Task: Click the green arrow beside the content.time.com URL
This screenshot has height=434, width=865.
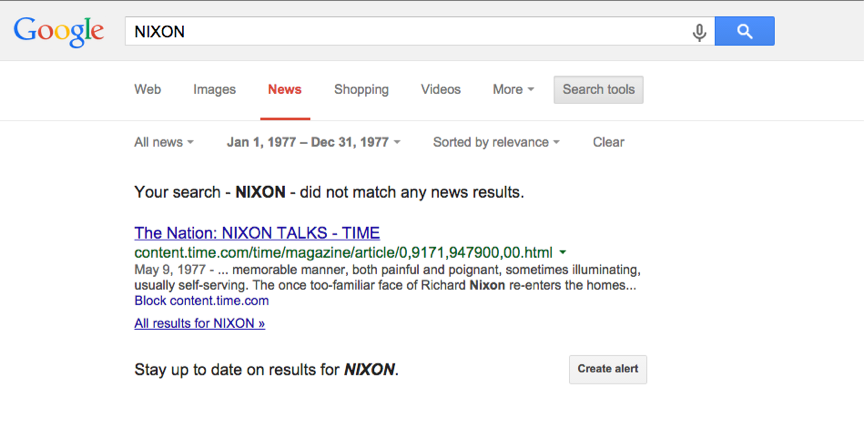Action: click(x=563, y=253)
